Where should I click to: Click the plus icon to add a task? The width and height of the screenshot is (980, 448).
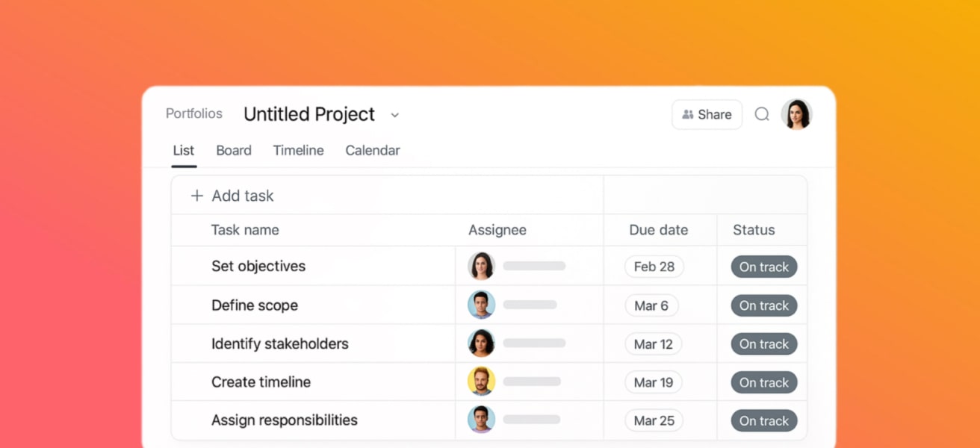pos(196,195)
